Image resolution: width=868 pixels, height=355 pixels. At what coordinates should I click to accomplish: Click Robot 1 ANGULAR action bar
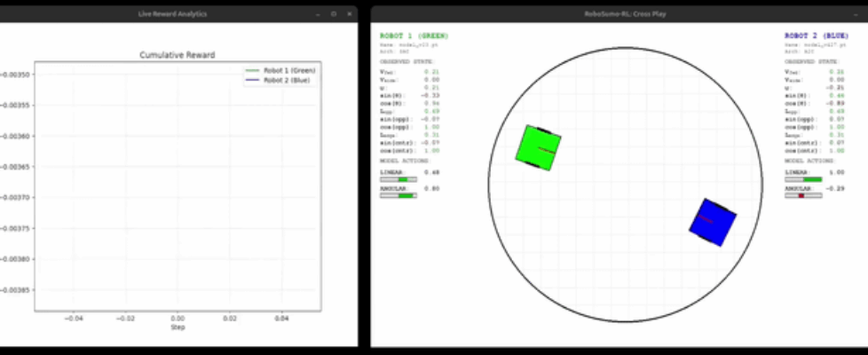398,195
